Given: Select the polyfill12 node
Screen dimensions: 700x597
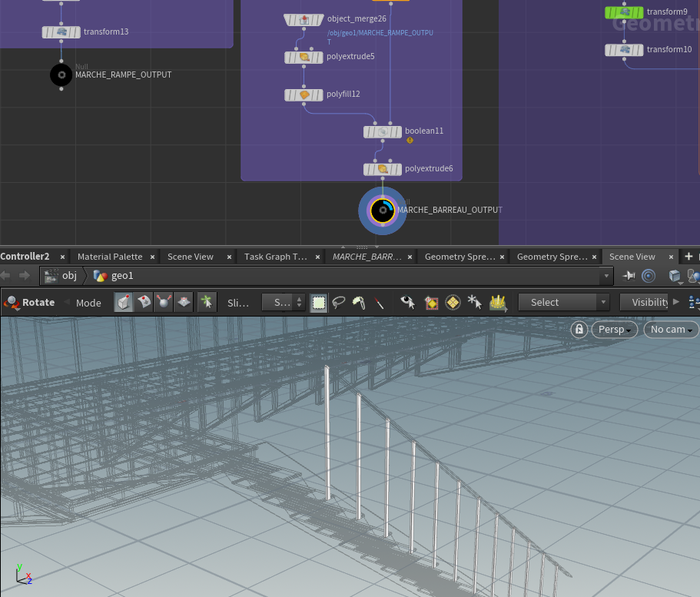Looking at the screenshot, I should 304,95.
